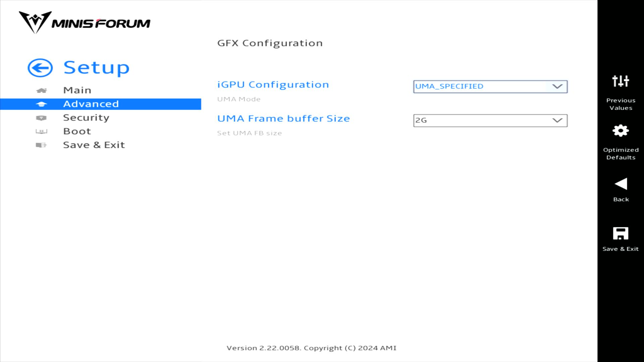Click the chevron on 2G dropdown
The width and height of the screenshot is (644, 362).
(557, 121)
